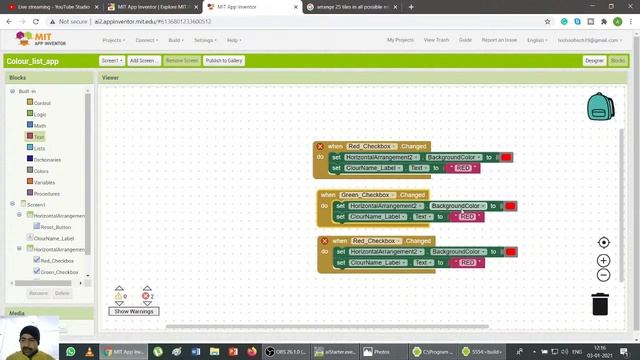Click error icon on upper Red_Checkbox block

[x=320, y=147]
